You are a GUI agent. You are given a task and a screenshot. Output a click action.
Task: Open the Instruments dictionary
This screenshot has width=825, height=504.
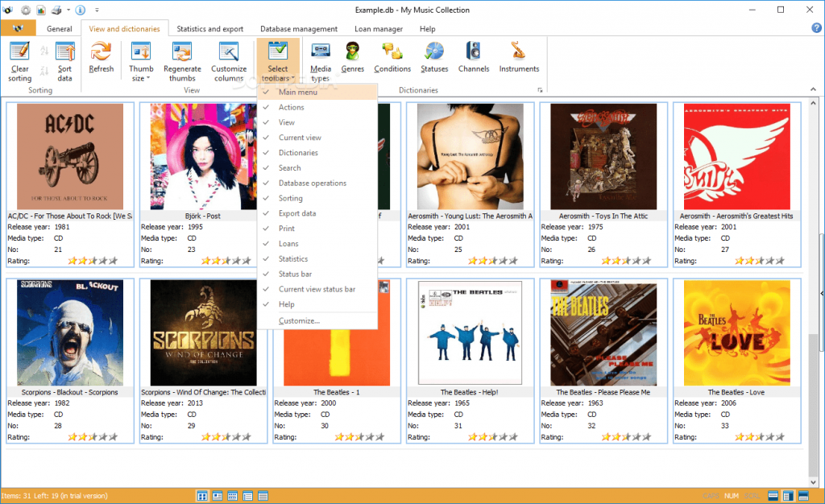519,57
